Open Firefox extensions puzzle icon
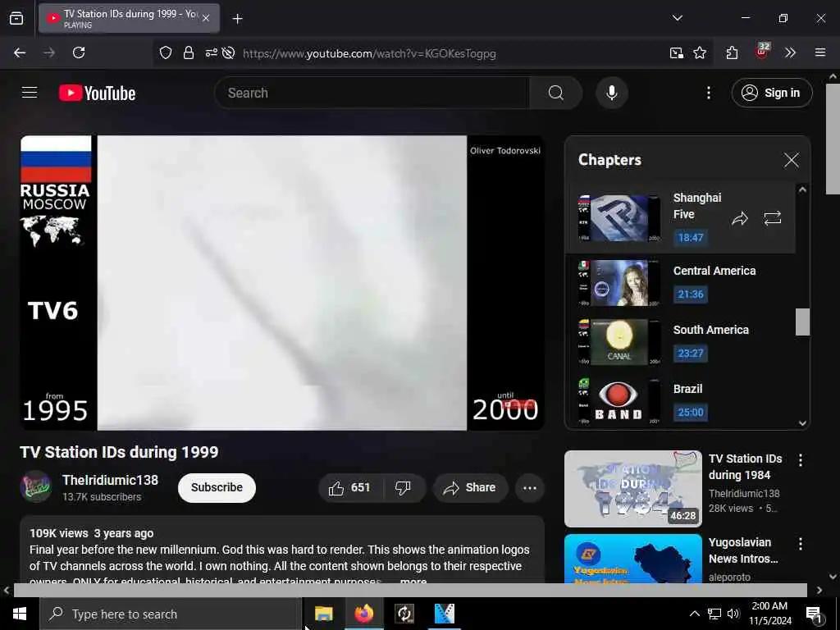The width and height of the screenshot is (840, 630). (731, 52)
